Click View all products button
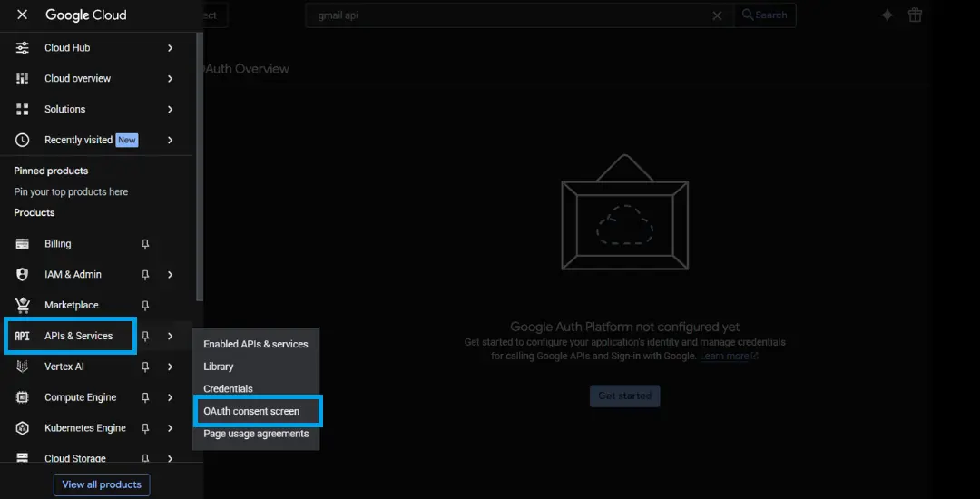 pos(102,484)
